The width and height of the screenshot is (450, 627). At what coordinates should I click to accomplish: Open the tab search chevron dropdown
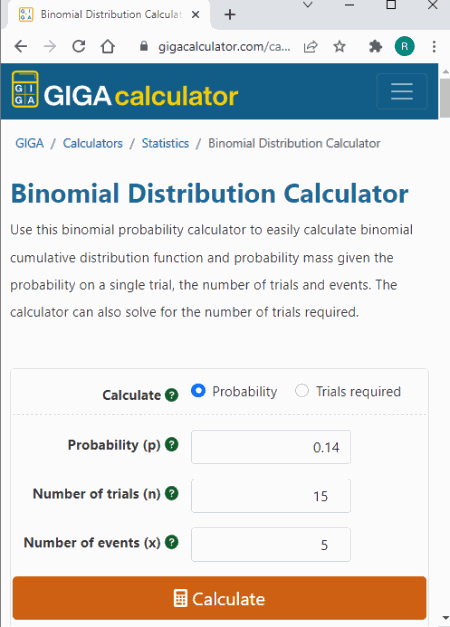pyautogui.click(x=308, y=5)
